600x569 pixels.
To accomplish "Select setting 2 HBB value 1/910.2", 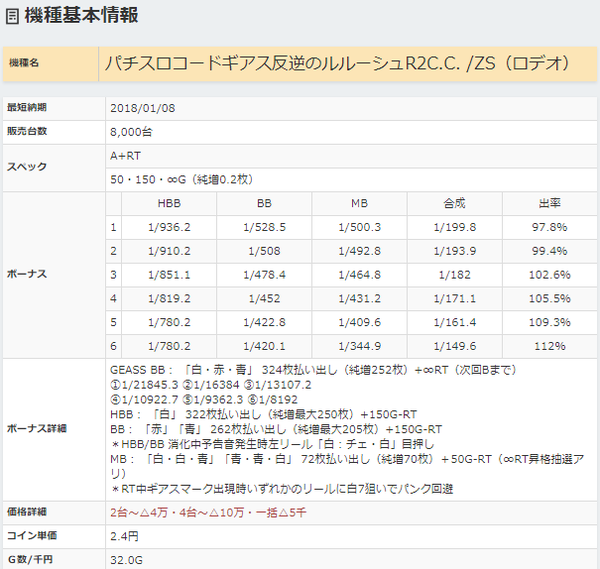I will 169,251.
